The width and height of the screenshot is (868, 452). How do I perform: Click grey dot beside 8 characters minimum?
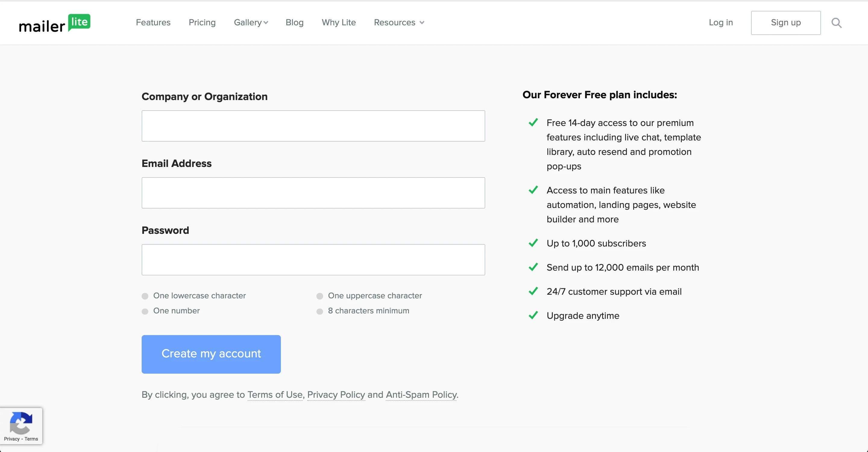coord(319,311)
